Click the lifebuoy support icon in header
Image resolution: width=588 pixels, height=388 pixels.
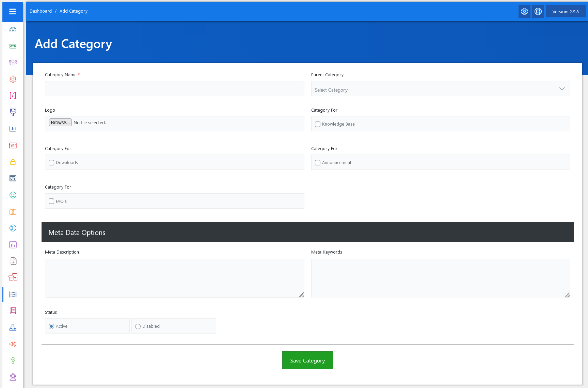pos(538,12)
